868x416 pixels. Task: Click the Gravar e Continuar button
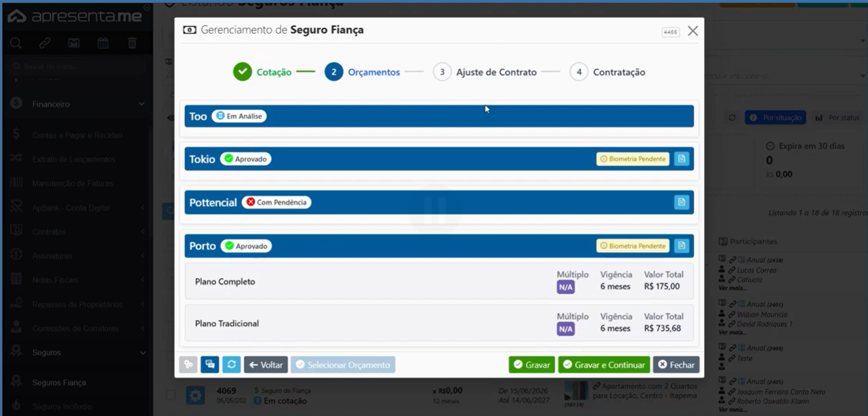pos(604,365)
